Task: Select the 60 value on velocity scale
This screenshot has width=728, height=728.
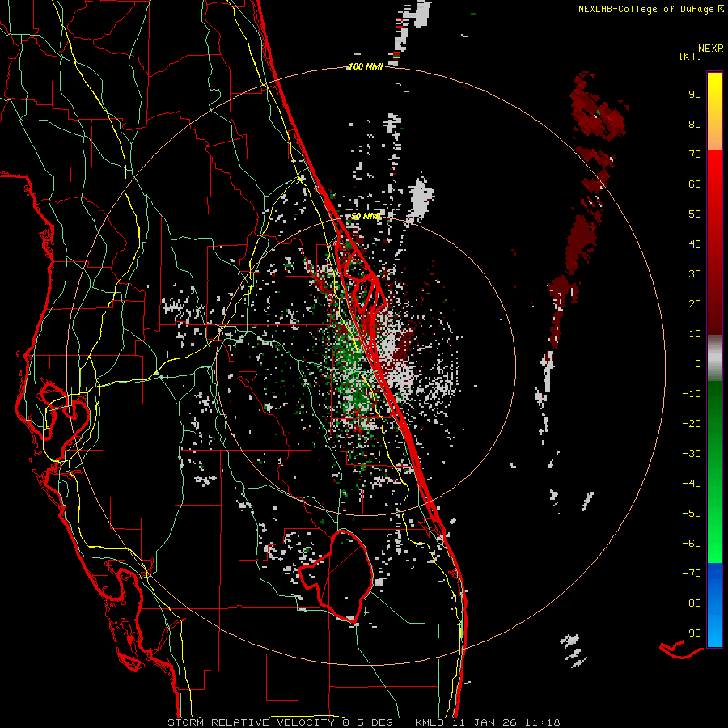Action: [695, 184]
